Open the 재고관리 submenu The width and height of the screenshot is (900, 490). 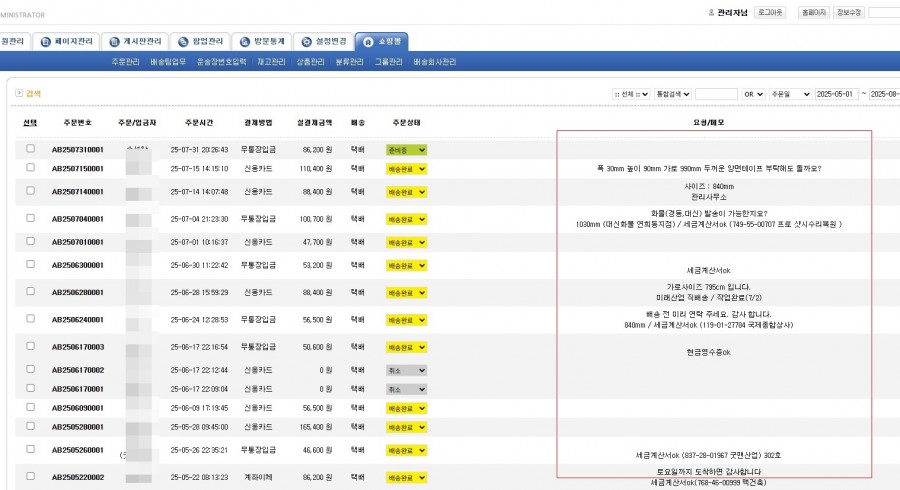[x=268, y=62]
